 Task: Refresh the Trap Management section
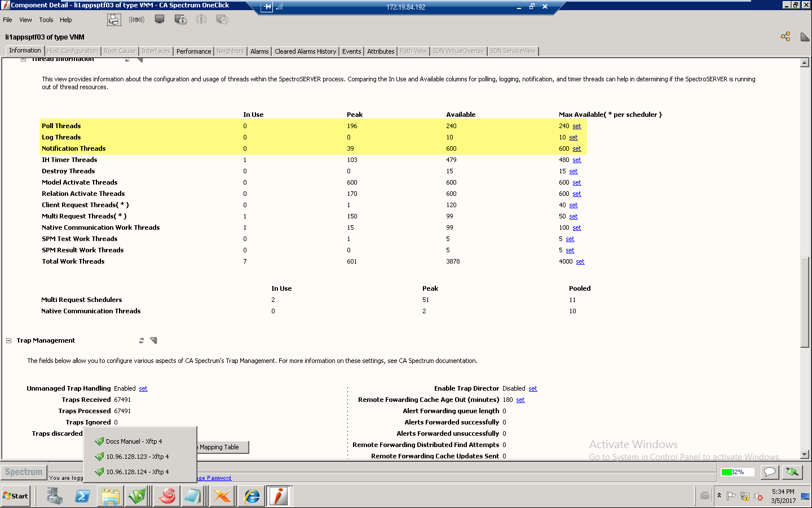coord(142,340)
